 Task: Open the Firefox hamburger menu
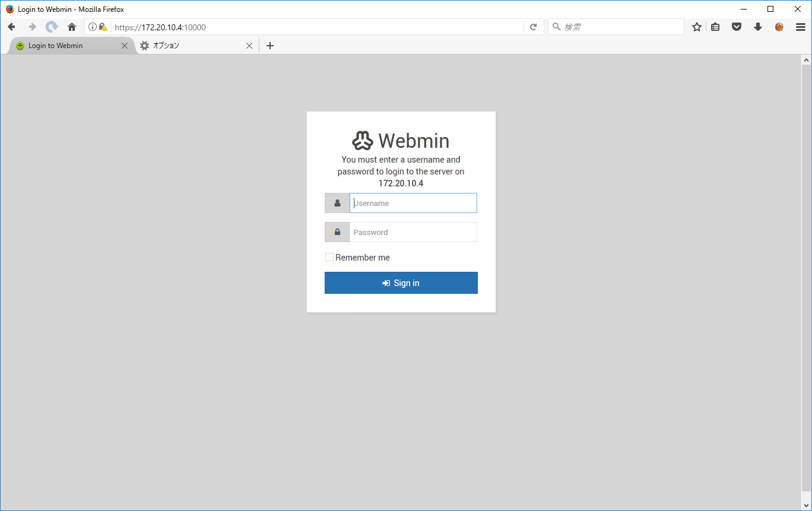(801, 27)
